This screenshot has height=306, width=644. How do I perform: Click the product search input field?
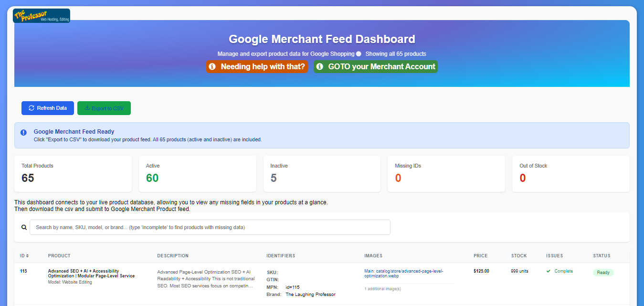pos(210,227)
